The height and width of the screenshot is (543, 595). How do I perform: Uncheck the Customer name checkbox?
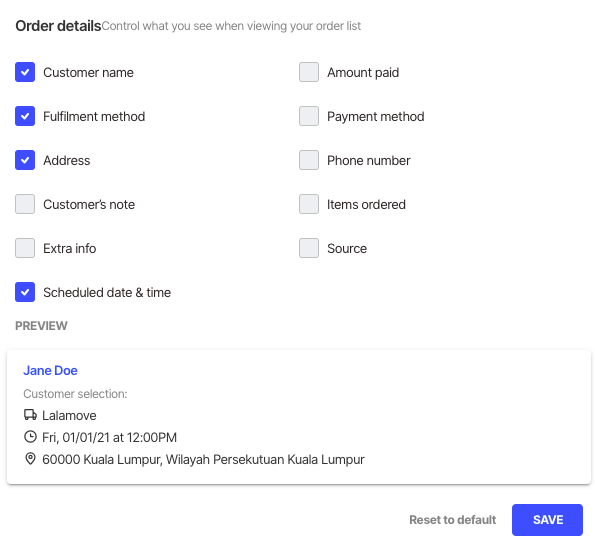point(25,72)
